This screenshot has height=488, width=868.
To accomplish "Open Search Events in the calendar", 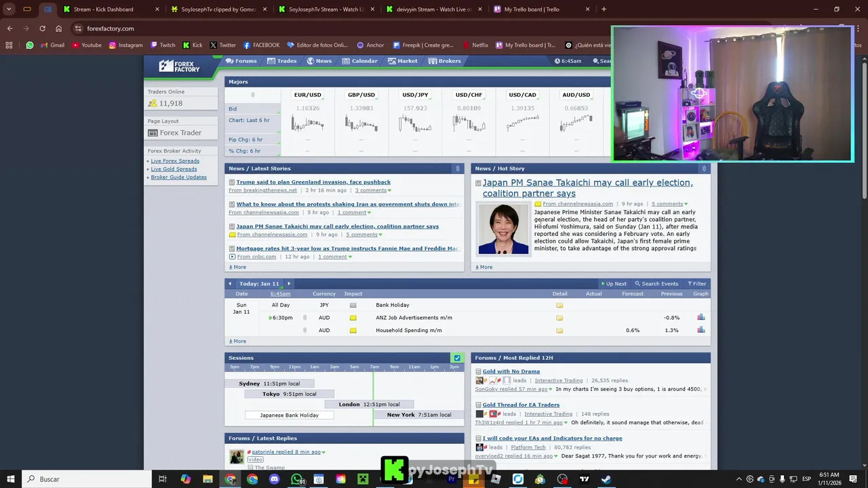I will pos(656,284).
